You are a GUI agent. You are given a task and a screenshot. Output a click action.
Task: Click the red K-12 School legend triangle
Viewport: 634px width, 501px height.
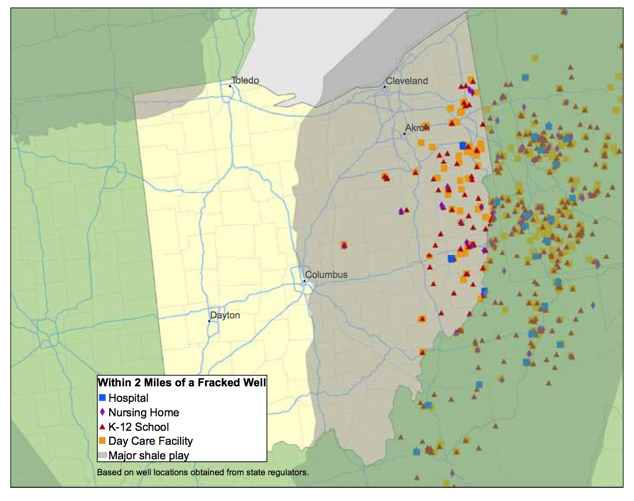click(102, 427)
